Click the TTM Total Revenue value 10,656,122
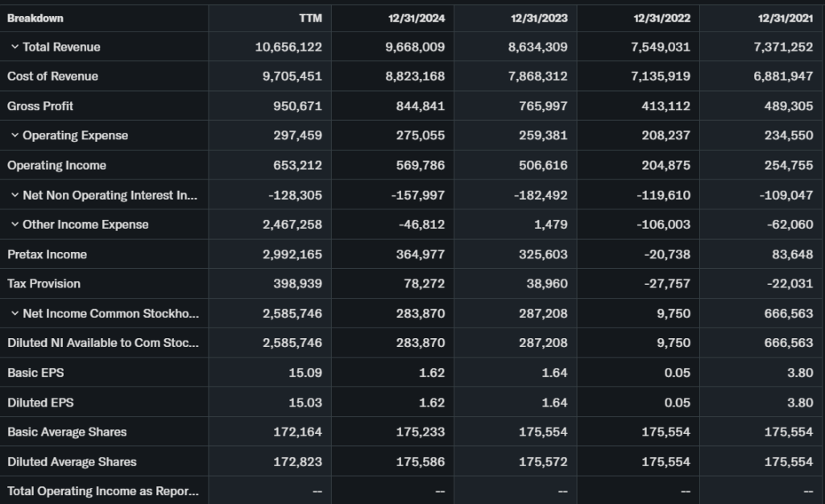This screenshot has height=504, width=825. point(288,47)
